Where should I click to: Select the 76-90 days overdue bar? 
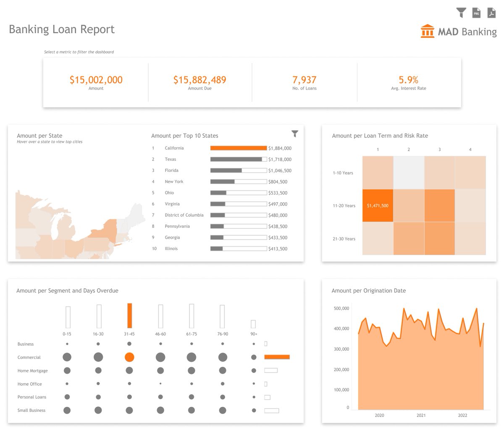pos(222,316)
